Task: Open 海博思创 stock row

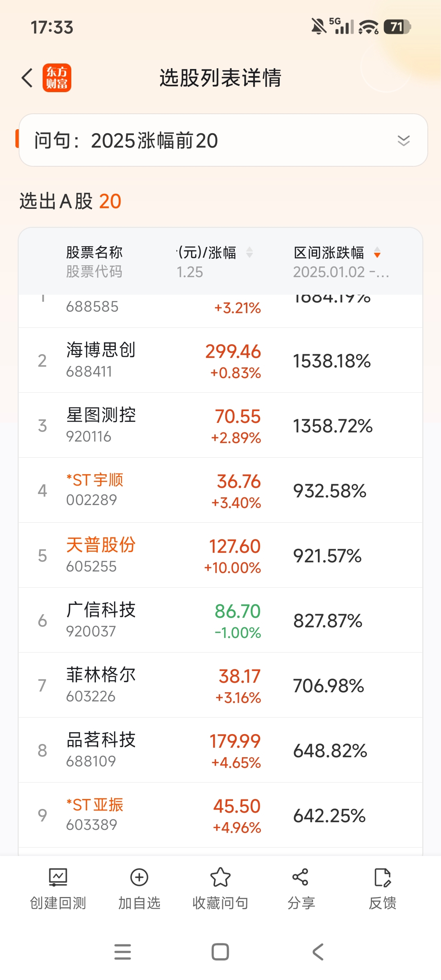Action: pos(220,360)
